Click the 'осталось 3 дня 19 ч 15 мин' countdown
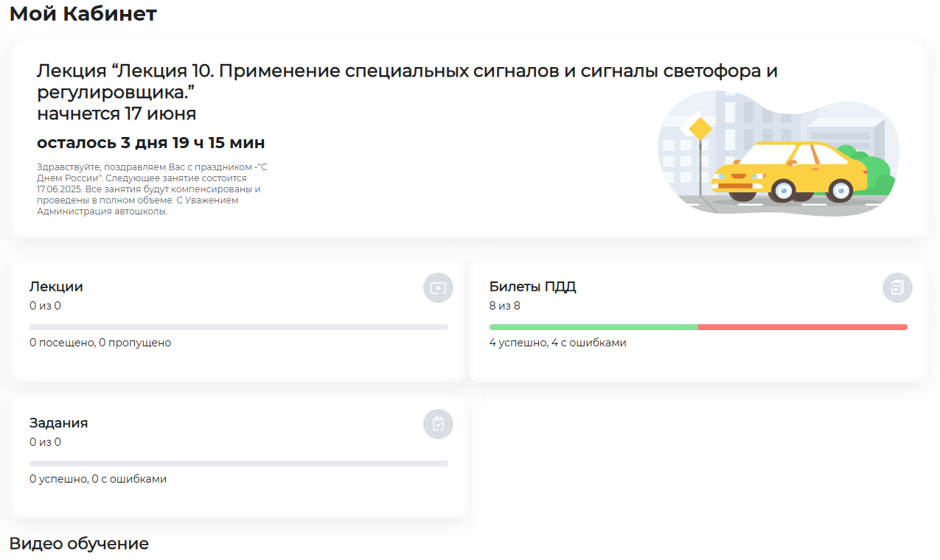The image size is (940, 560). [x=151, y=143]
